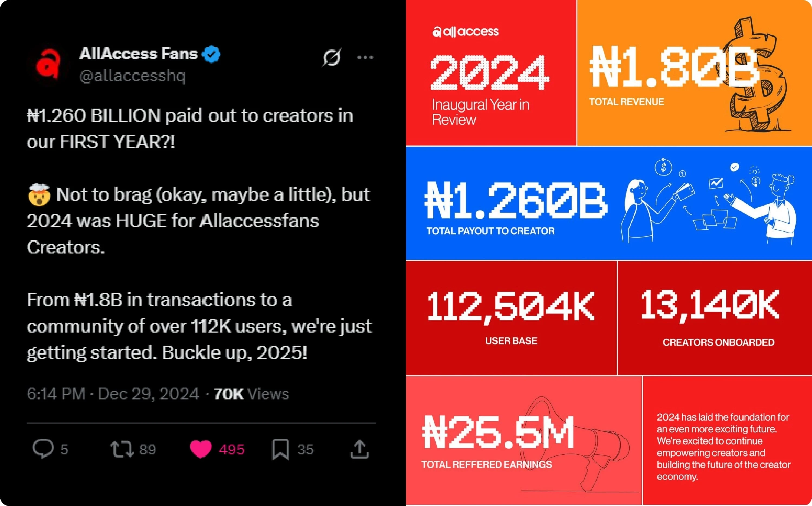
Task: Click the orange ₦1.80B Total Revenue tile
Action: [x=695, y=73]
